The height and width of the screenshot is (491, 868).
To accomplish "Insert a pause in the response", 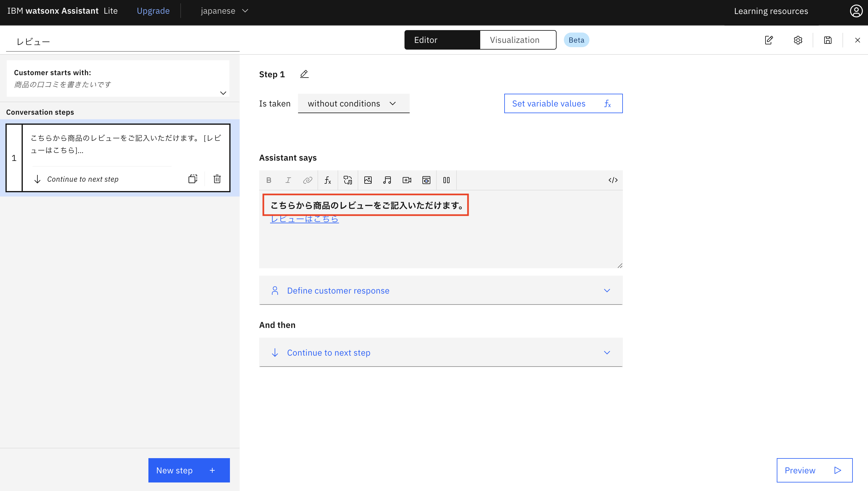I will click(446, 180).
